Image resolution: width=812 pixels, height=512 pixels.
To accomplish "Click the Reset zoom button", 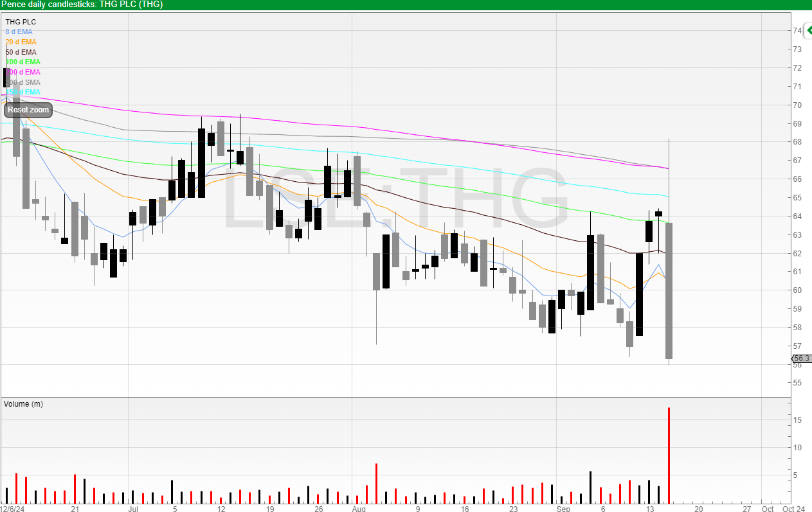I will pyautogui.click(x=28, y=110).
